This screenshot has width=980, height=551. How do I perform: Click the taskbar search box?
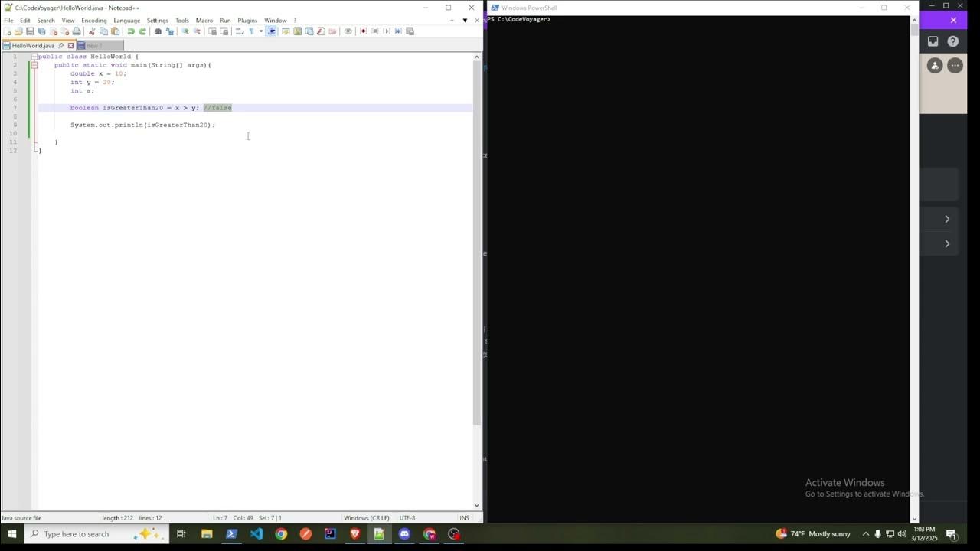[97, 534]
